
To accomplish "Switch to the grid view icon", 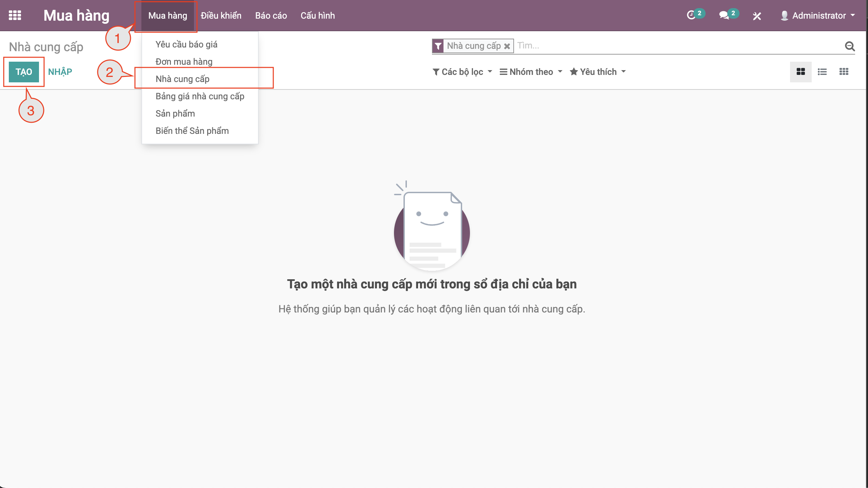I will pos(844,72).
